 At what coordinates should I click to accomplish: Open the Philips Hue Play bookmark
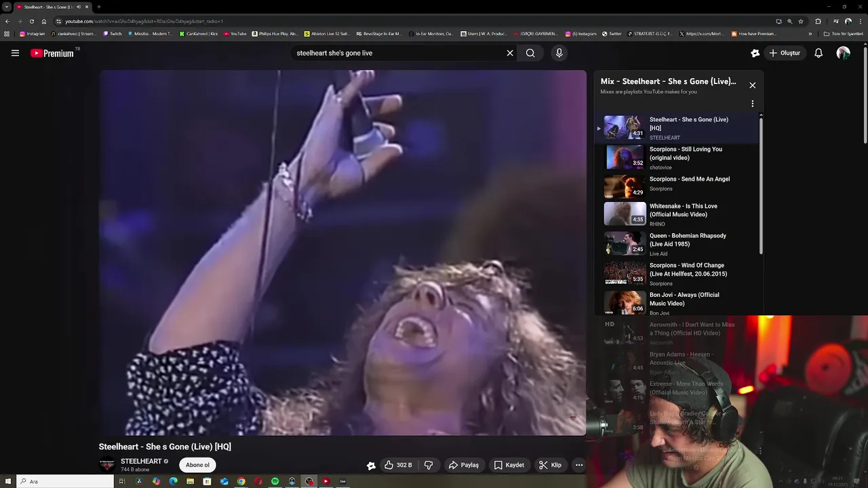275,33
